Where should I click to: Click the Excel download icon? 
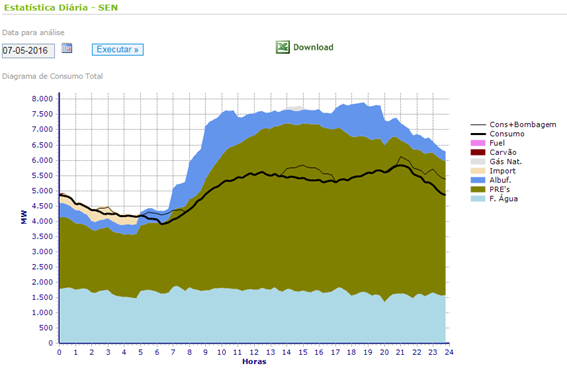[283, 47]
